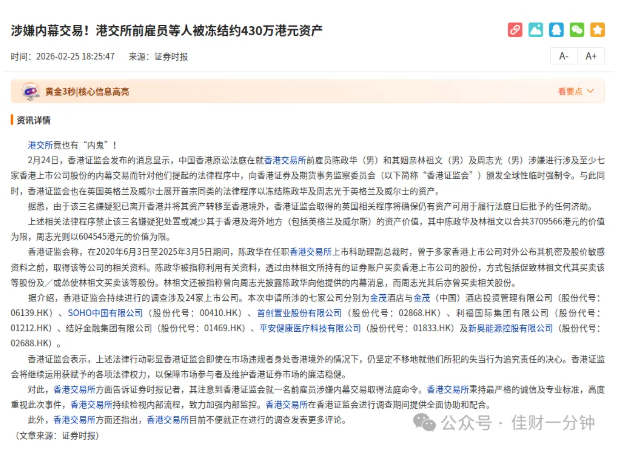Click the robot avatar in the highlight banner
This screenshot has height=455, width=620.
click(x=30, y=92)
